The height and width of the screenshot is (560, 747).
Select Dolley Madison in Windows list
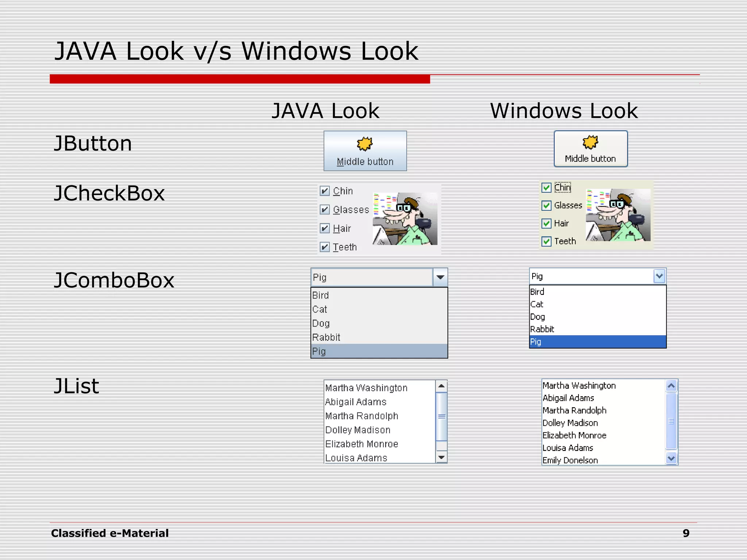(604, 423)
